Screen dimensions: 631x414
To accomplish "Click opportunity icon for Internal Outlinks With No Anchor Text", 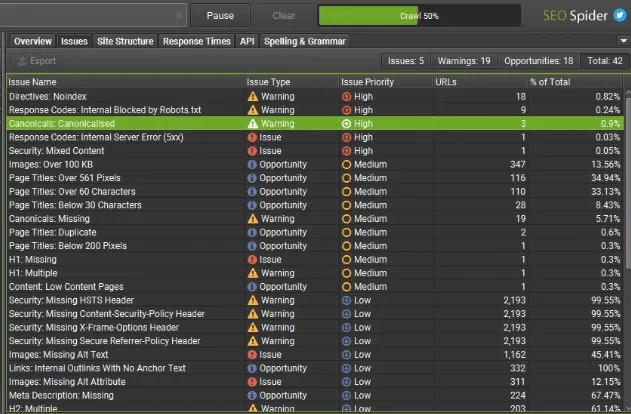I will (x=252, y=368).
